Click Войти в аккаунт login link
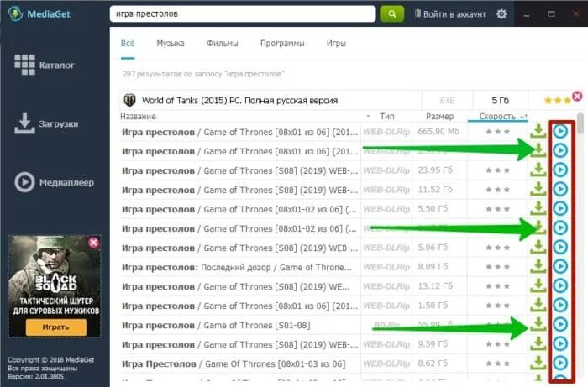Screen dimensions: 588x387 [x=450, y=14]
